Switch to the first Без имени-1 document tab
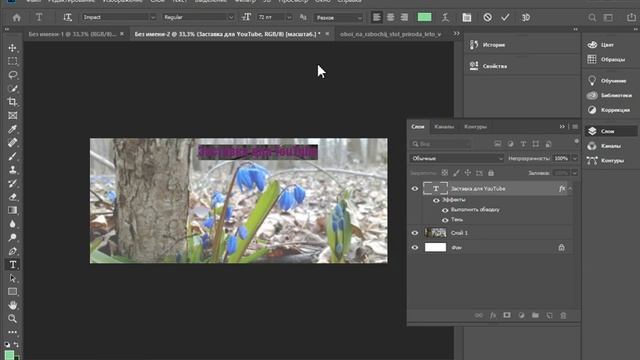 point(72,34)
